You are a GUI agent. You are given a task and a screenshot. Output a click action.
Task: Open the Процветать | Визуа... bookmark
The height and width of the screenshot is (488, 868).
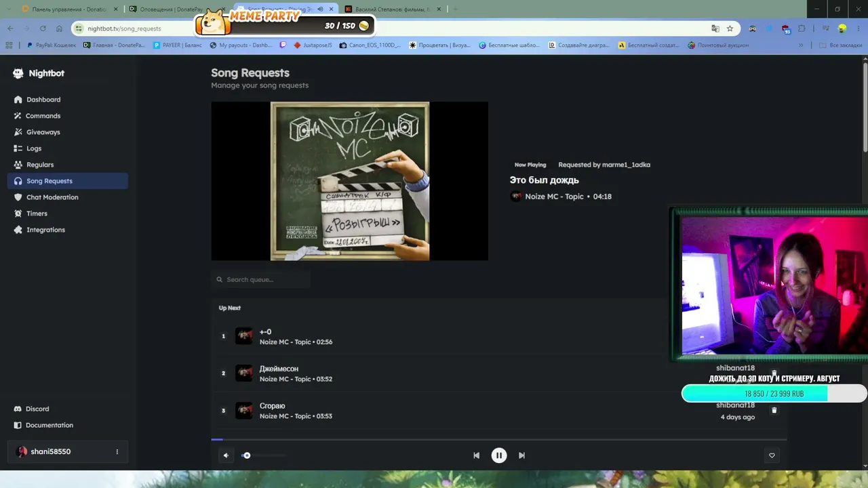(x=439, y=45)
